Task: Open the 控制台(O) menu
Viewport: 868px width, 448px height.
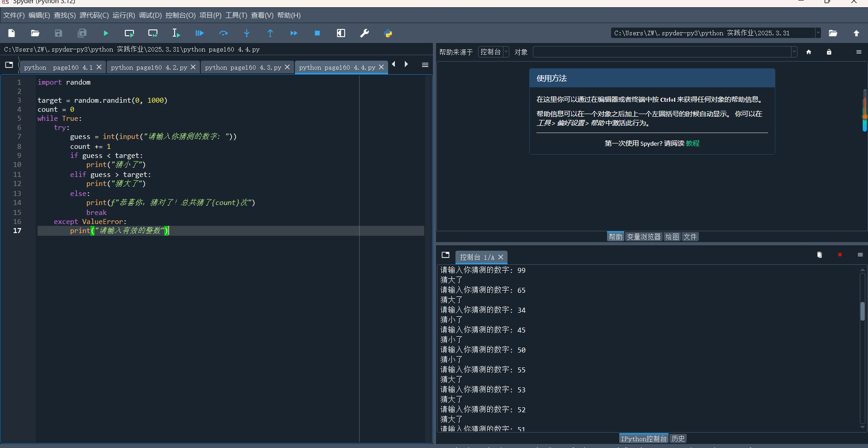Action: tap(180, 15)
